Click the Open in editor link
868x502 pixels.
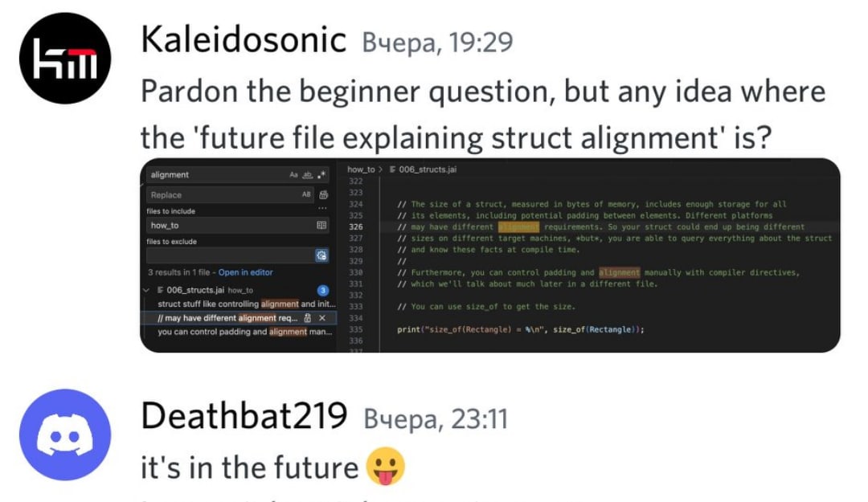click(245, 272)
